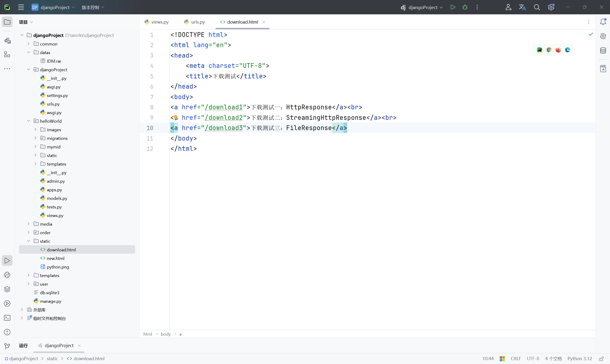Start debugging djangoProject
This screenshot has width=610, height=364.
click(465, 7)
